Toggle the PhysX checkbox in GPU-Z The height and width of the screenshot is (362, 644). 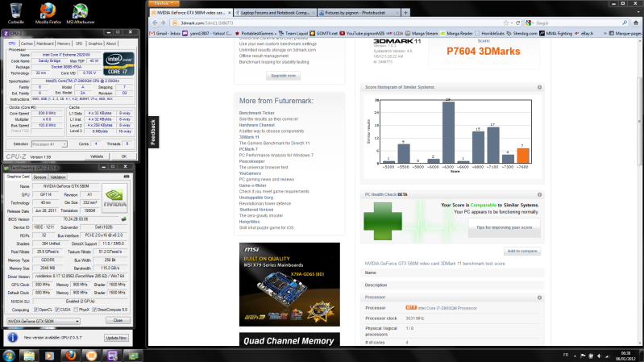pyautogui.click(x=76, y=310)
